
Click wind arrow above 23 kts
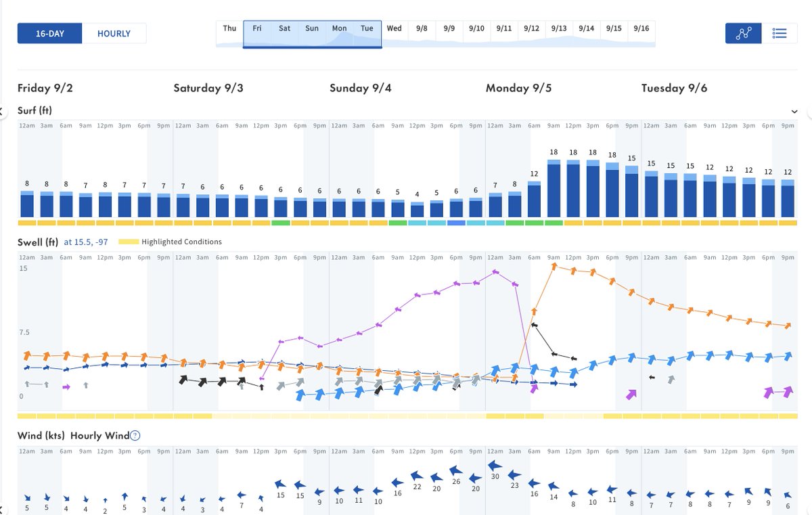(x=514, y=474)
